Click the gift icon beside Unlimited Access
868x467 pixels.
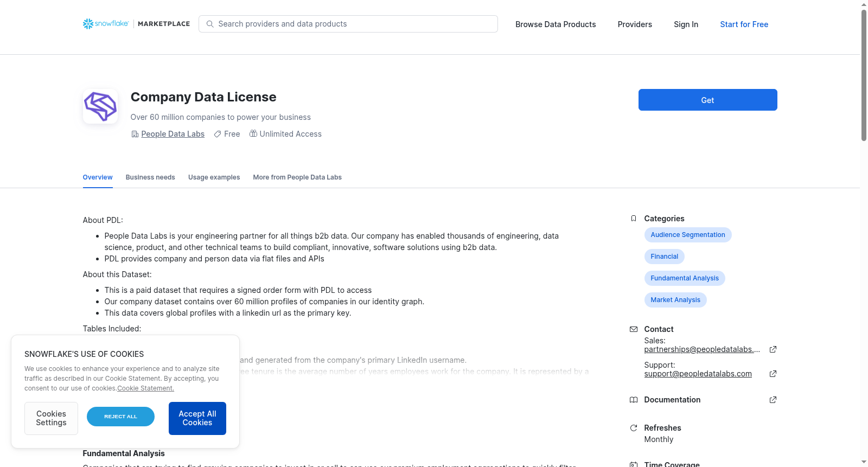click(253, 133)
